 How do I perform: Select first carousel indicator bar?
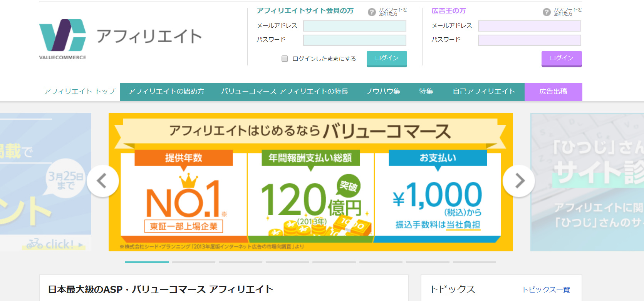[147, 262]
